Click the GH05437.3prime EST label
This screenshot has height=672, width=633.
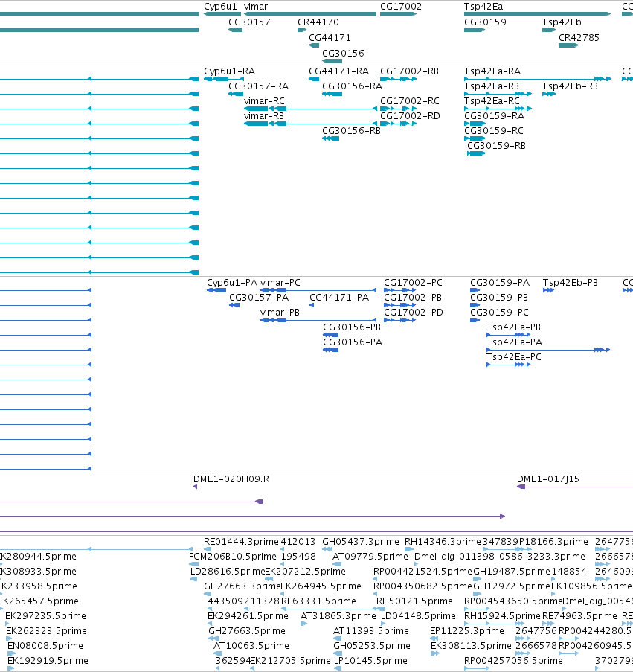[361, 542]
